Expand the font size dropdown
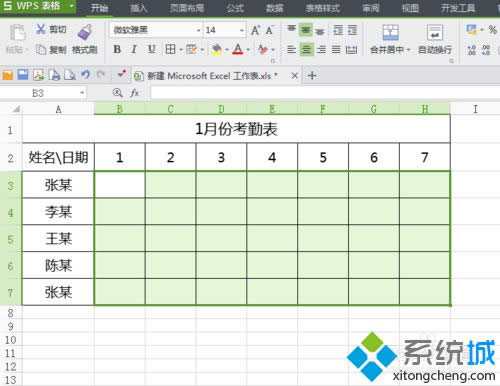Viewport: 500px width, 386px height. [x=242, y=30]
